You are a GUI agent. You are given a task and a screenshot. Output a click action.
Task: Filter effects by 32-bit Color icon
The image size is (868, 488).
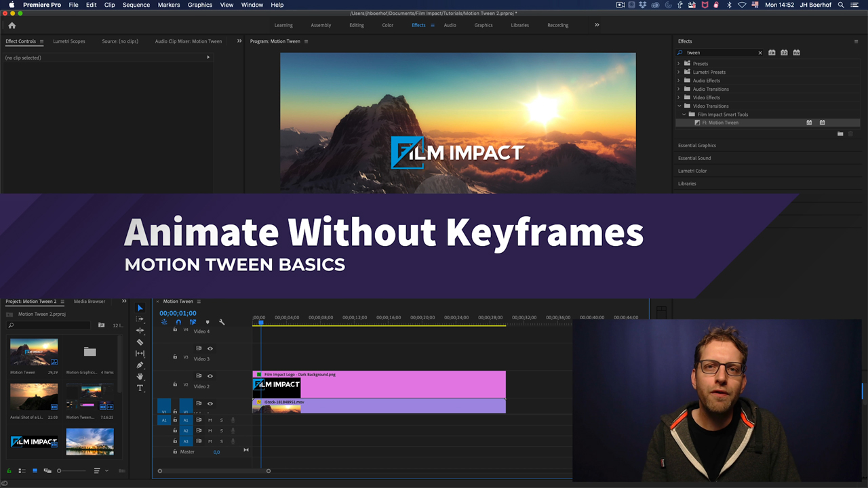click(x=784, y=52)
